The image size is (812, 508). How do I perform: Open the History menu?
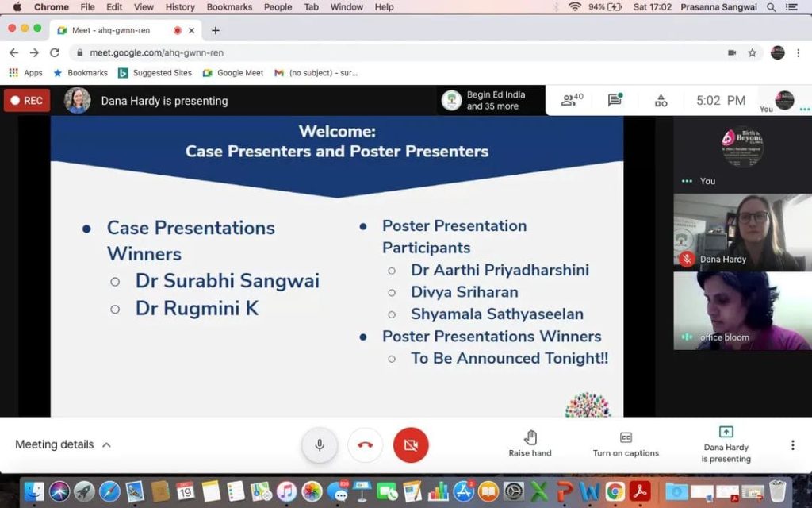tap(180, 7)
